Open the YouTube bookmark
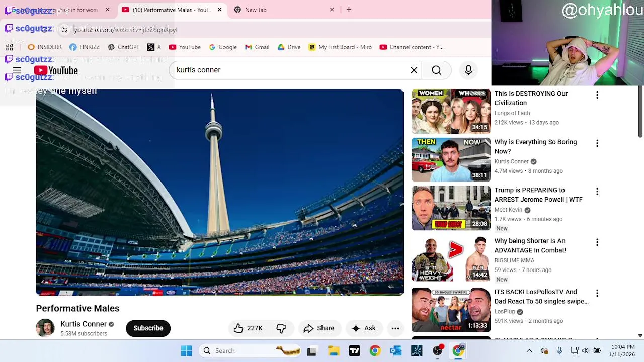 pyautogui.click(x=185, y=47)
